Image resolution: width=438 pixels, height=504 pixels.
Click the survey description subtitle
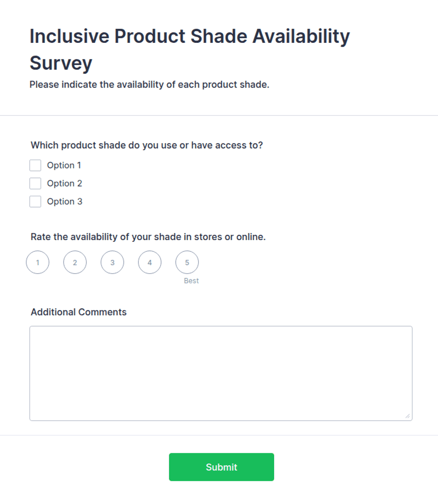[x=150, y=85]
